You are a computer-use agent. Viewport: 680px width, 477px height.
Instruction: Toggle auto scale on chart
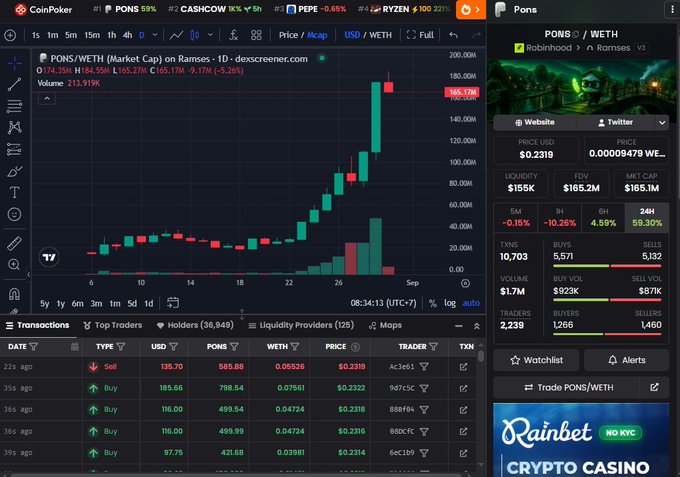471,303
